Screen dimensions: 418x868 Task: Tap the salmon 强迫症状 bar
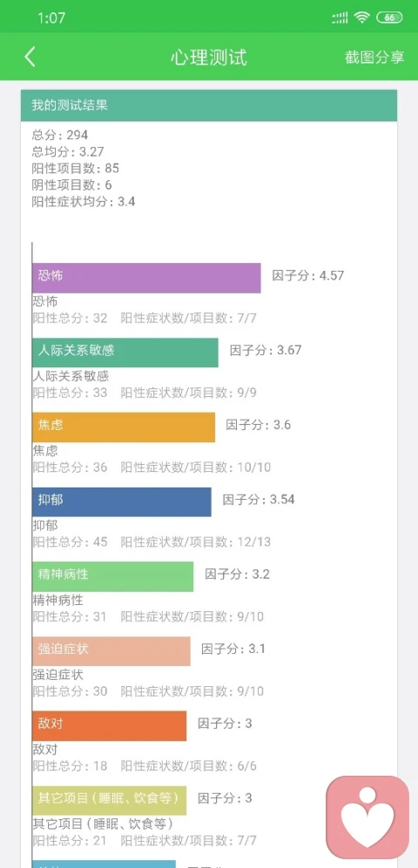[x=111, y=651]
